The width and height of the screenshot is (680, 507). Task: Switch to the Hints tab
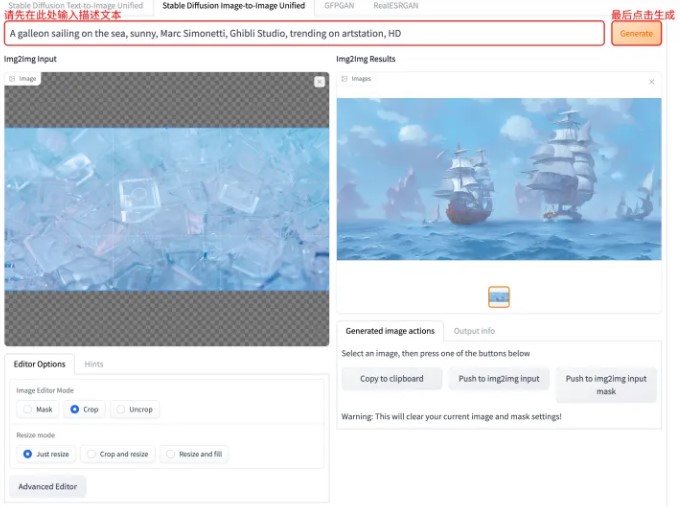(94, 364)
